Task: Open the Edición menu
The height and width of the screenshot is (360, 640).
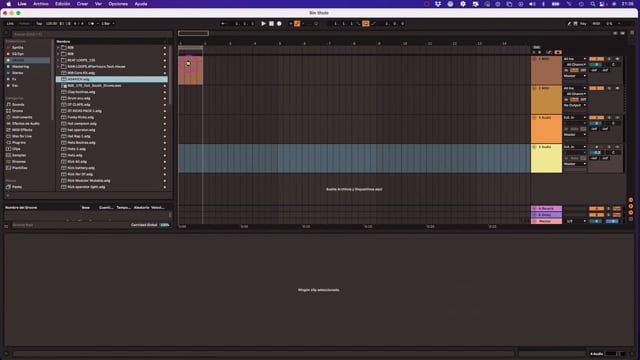Action: point(62,4)
